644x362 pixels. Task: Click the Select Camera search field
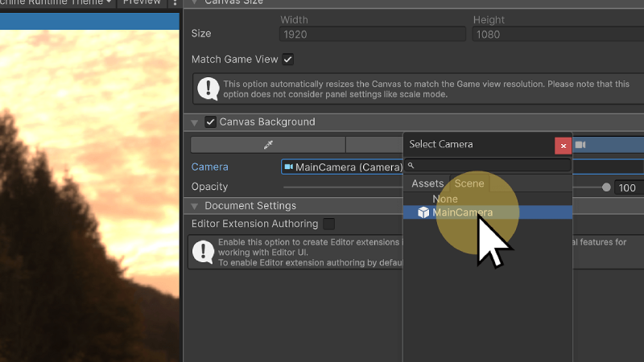(x=488, y=165)
